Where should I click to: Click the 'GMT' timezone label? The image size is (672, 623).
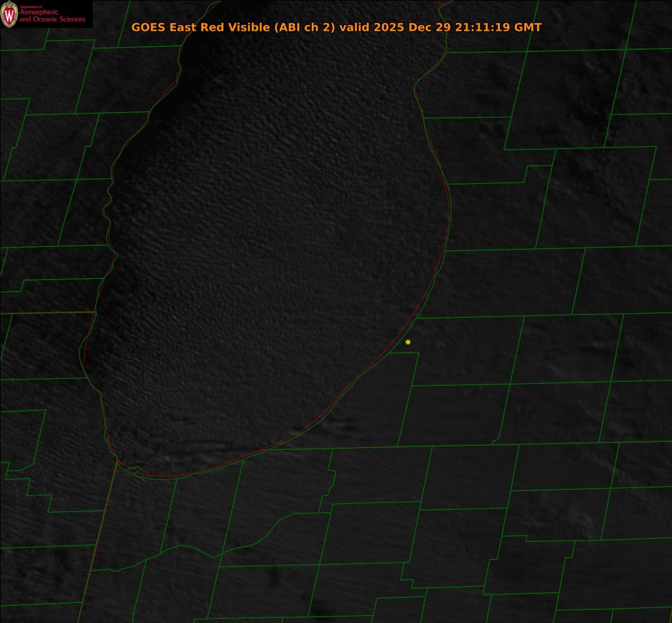[527, 27]
